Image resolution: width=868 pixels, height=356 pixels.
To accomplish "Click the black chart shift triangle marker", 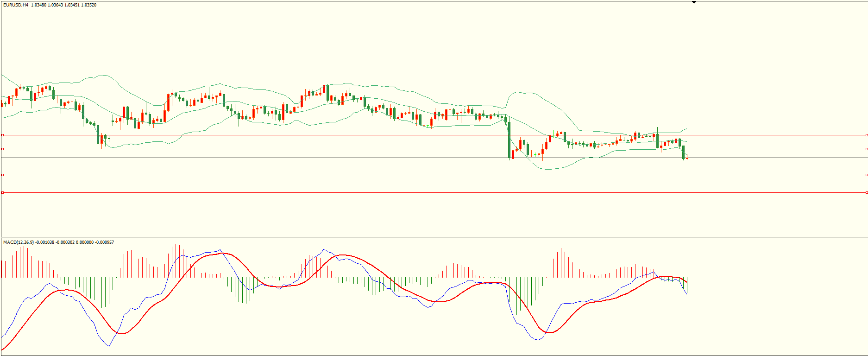I will [x=694, y=2].
